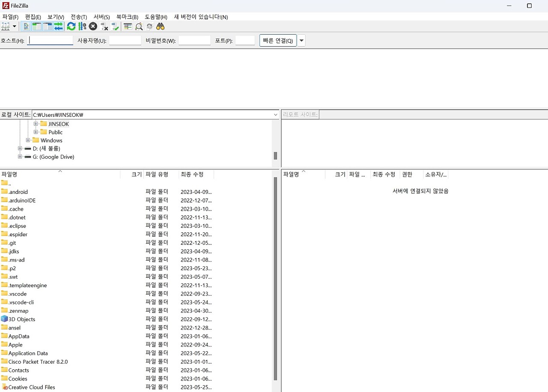Open quick connect history dropdown

coord(301,41)
